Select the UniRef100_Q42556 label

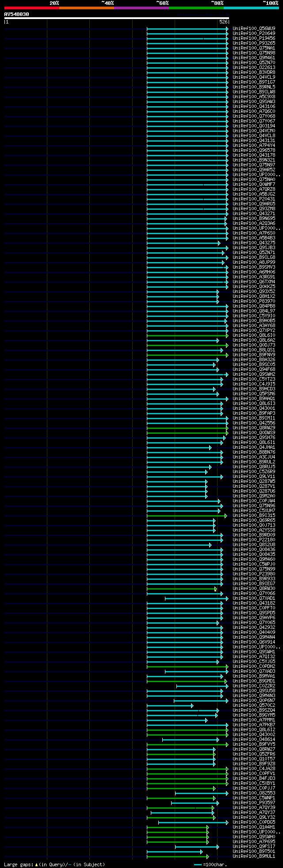point(254,423)
